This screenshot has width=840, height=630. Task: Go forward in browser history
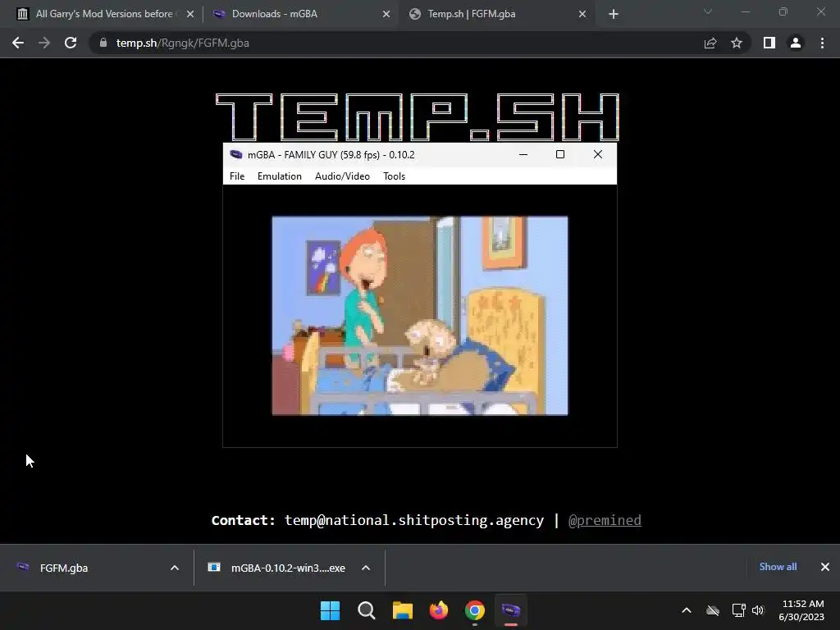click(x=44, y=43)
